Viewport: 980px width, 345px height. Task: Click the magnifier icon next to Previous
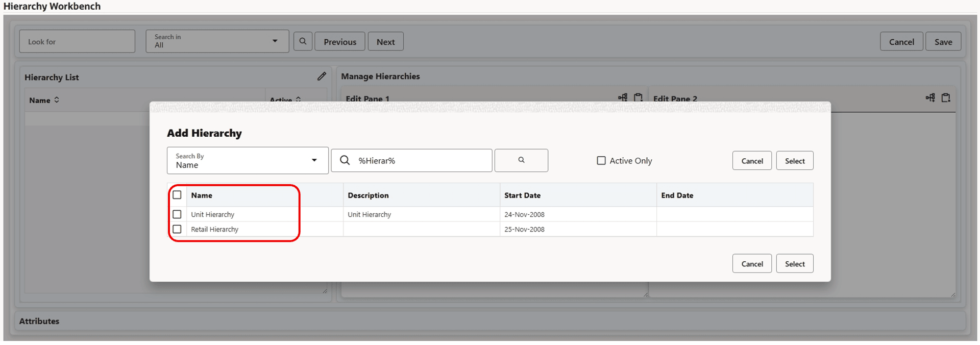pyautogui.click(x=303, y=41)
